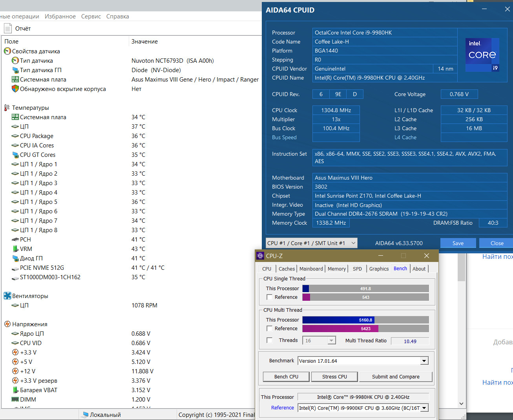
Task: Expand the Benchmark version dropdown
Action: click(424, 361)
